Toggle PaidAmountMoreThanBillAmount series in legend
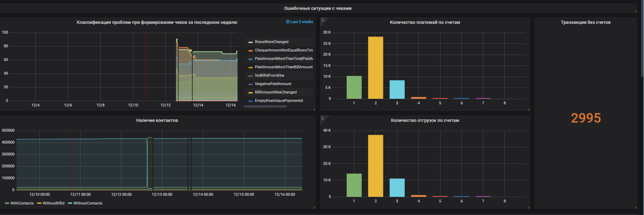Viewport: 644px width, 215px height. coord(284,67)
